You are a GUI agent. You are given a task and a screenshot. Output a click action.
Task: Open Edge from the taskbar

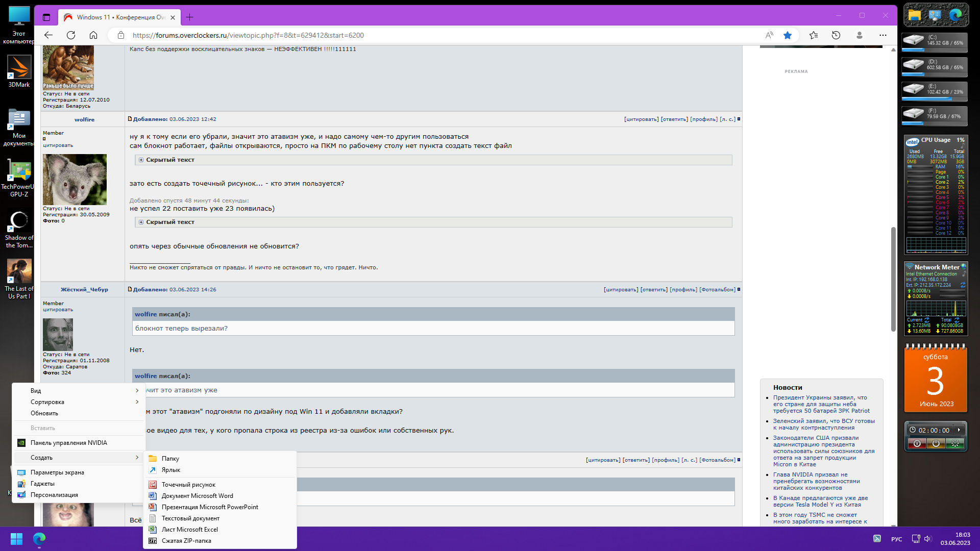(39, 539)
